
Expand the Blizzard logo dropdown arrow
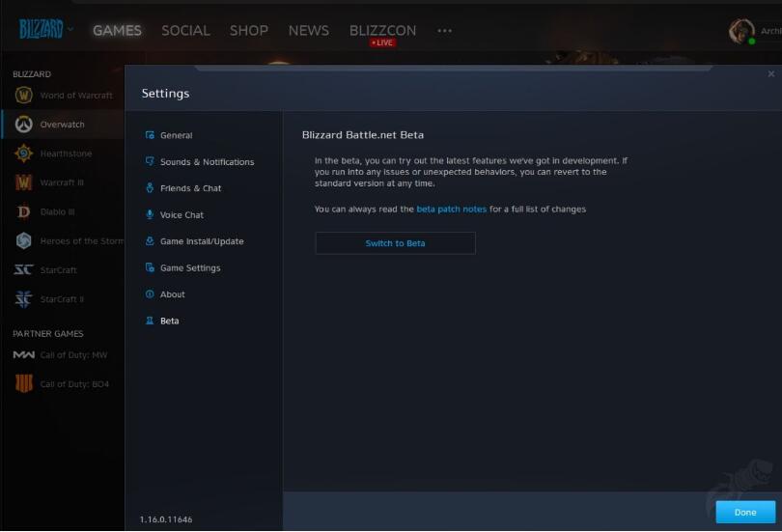click(70, 29)
